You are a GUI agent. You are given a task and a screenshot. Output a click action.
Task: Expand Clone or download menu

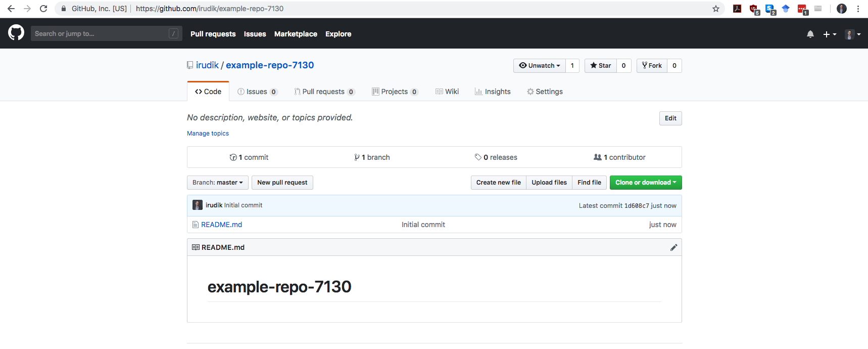tap(645, 183)
